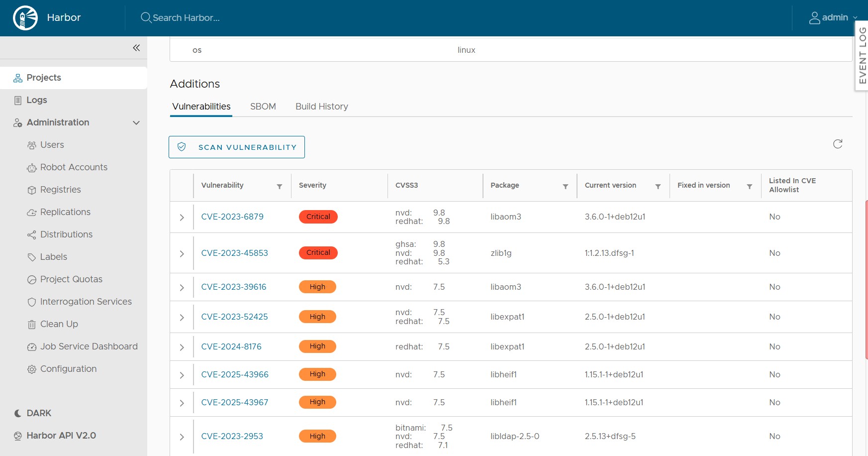
Task: Expand the CVE-2024-8176 row details
Action: point(182,347)
